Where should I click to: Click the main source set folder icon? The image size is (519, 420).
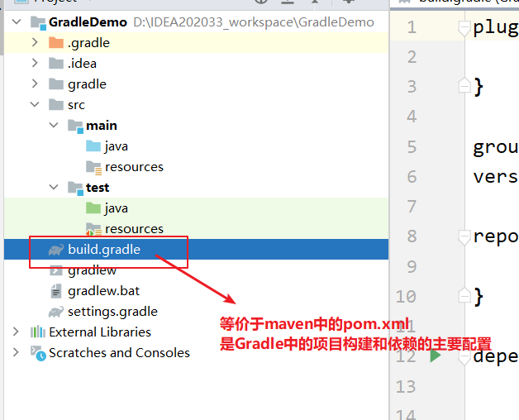[x=75, y=126]
